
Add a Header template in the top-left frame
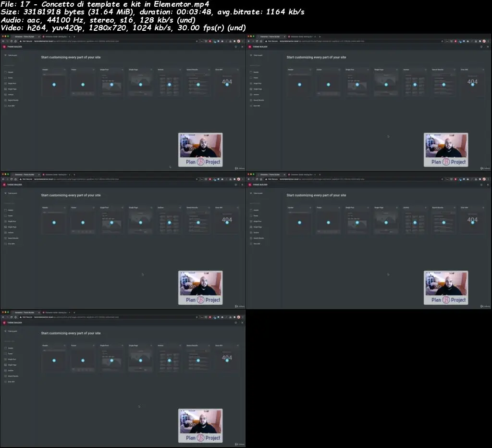[x=54, y=85]
